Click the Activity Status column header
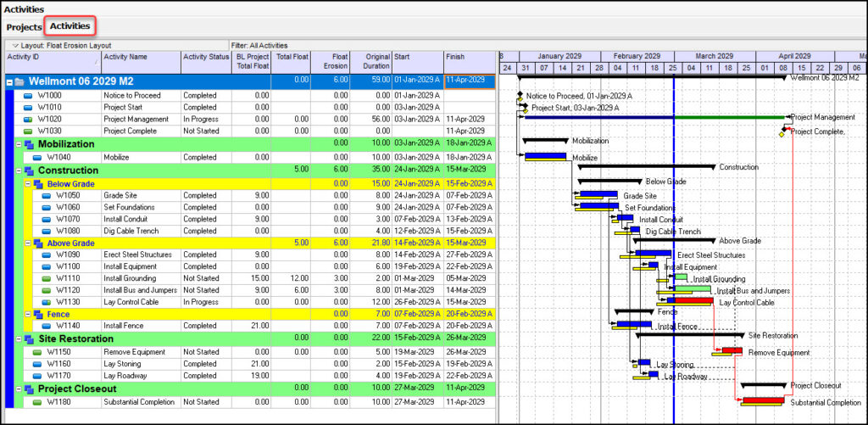This screenshot has height=425, width=868. [205, 63]
